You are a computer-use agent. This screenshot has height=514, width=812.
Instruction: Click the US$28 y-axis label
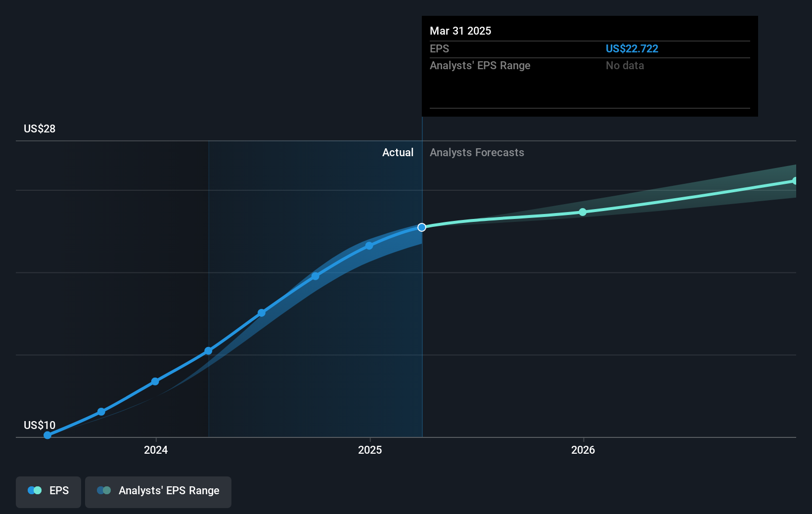tap(40, 129)
